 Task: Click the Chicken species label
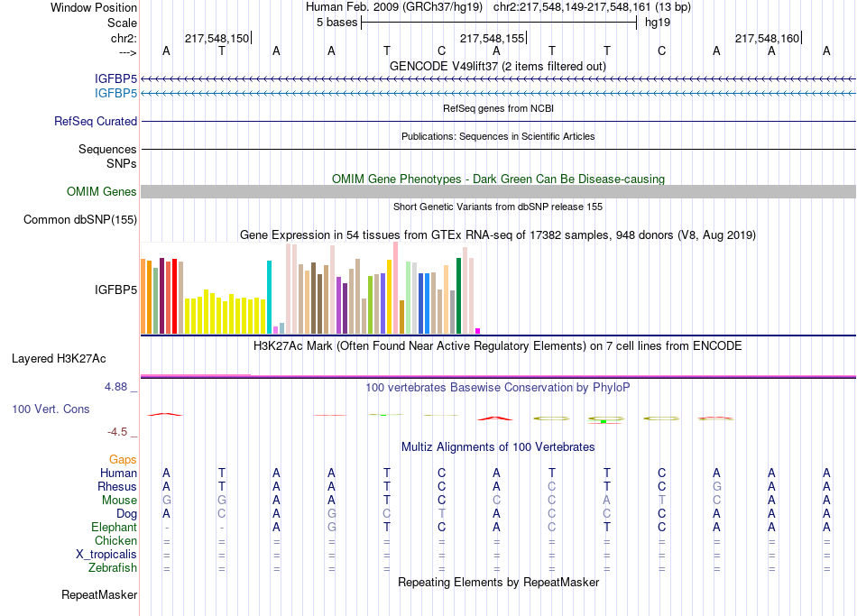tap(115, 540)
